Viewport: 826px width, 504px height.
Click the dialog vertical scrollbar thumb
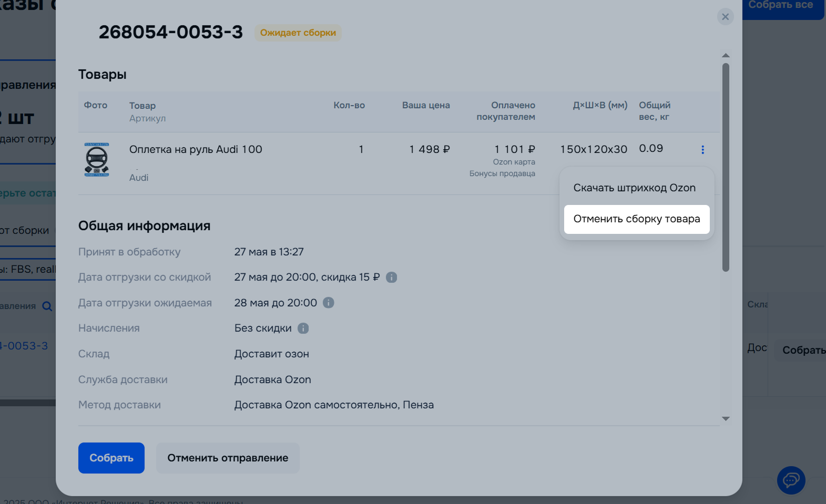(726, 168)
